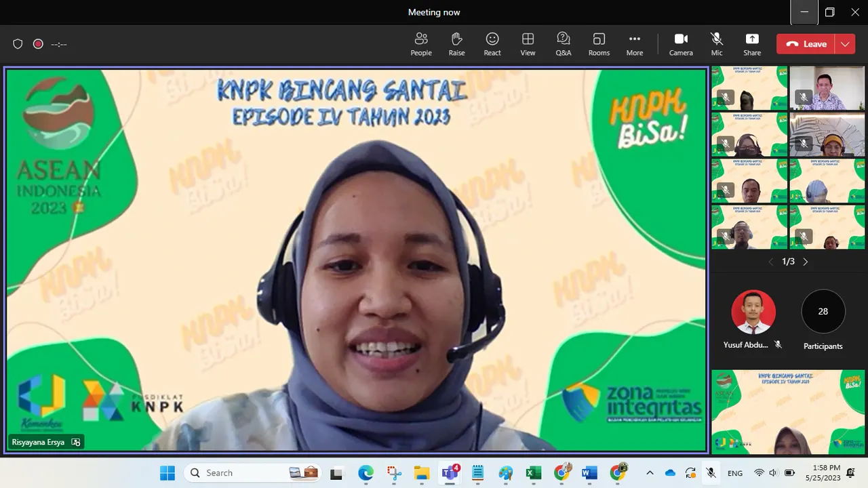
Task: Click the red Leave button
Action: point(806,44)
